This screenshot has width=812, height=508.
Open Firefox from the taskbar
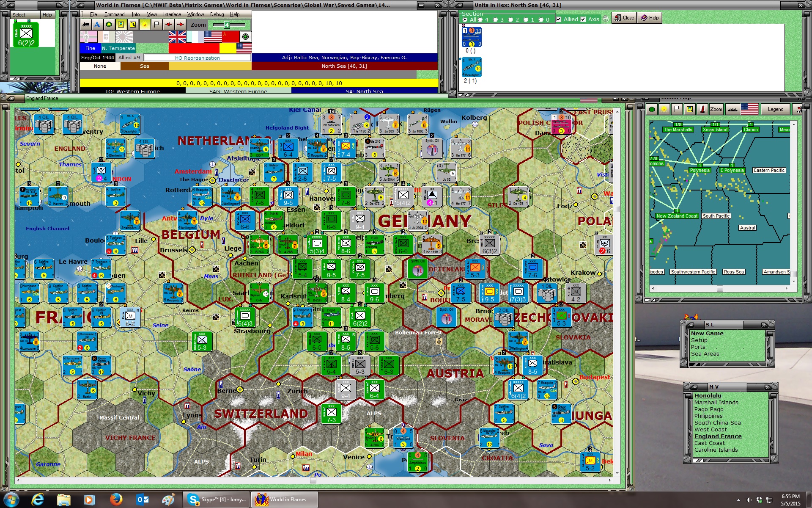116,500
